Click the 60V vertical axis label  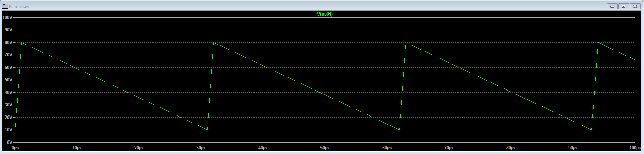(9, 68)
